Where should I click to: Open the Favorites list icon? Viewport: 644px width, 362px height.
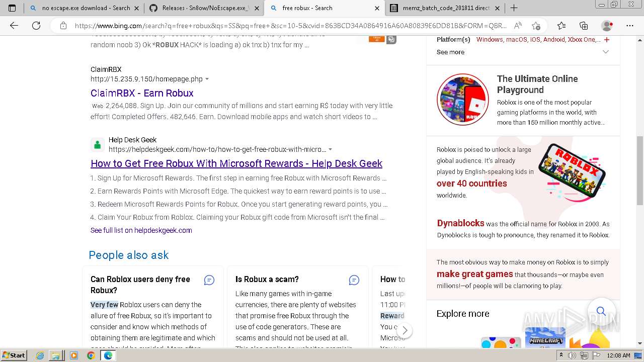point(561,26)
